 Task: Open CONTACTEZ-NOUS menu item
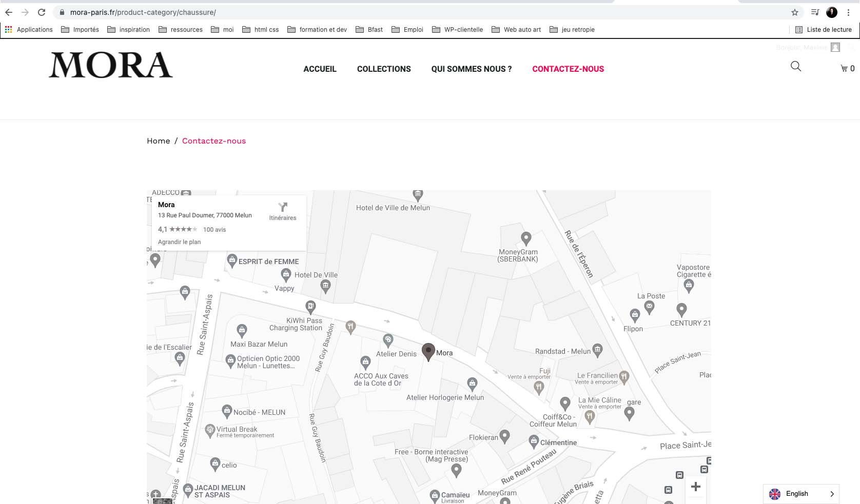568,69
